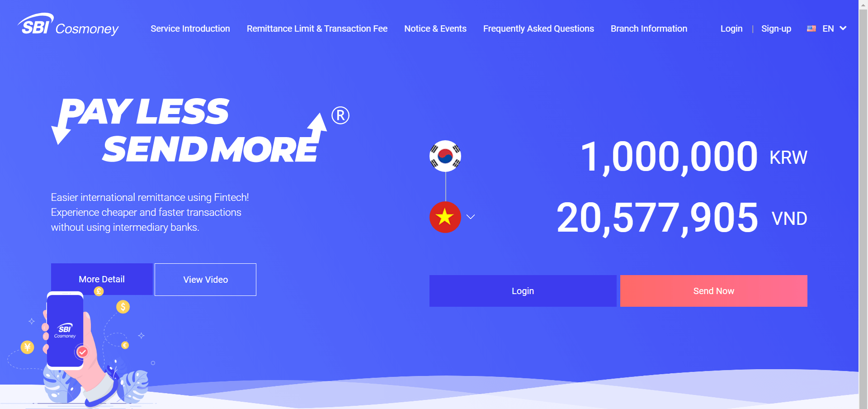
Task: Click the US flag icon in language selector
Action: tap(811, 28)
